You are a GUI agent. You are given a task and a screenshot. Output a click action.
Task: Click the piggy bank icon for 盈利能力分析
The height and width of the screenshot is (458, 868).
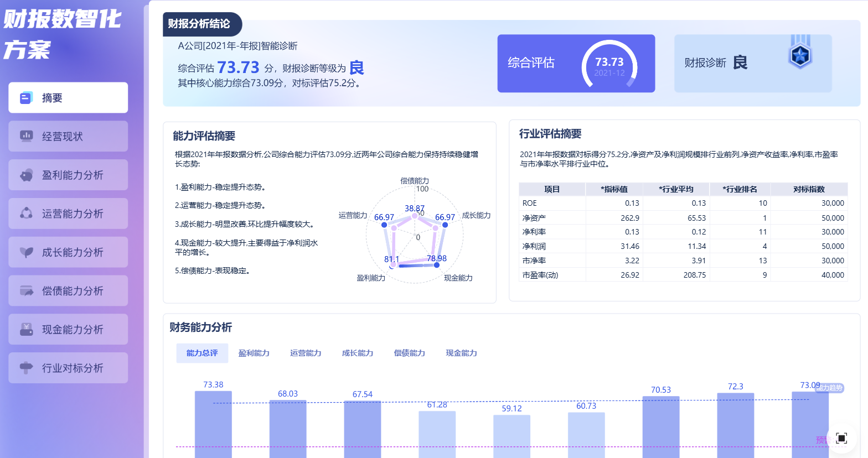pyautogui.click(x=26, y=175)
